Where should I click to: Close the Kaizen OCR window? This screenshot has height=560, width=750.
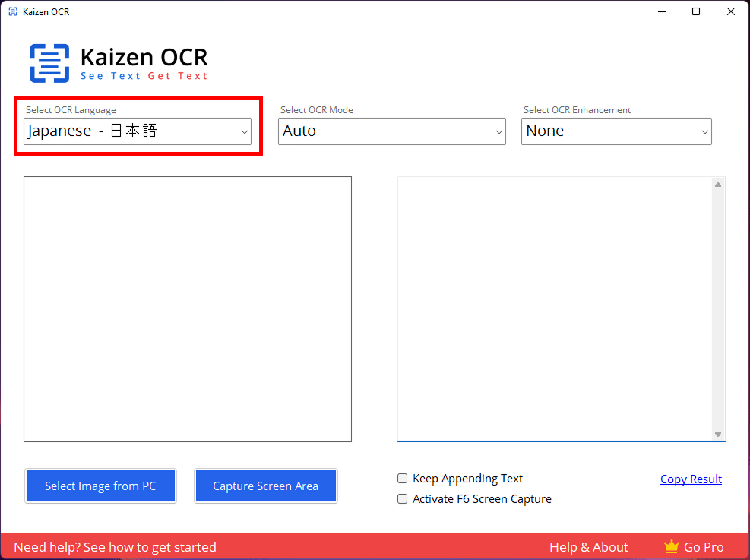730,12
